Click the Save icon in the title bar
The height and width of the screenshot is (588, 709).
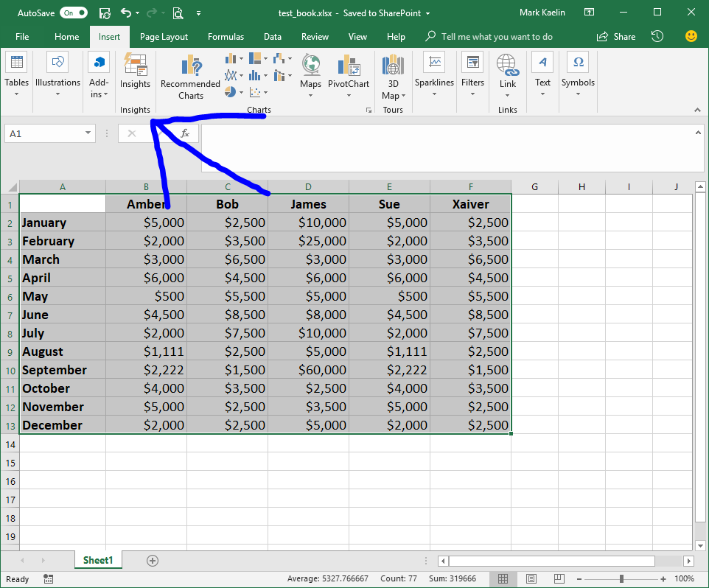coord(105,13)
